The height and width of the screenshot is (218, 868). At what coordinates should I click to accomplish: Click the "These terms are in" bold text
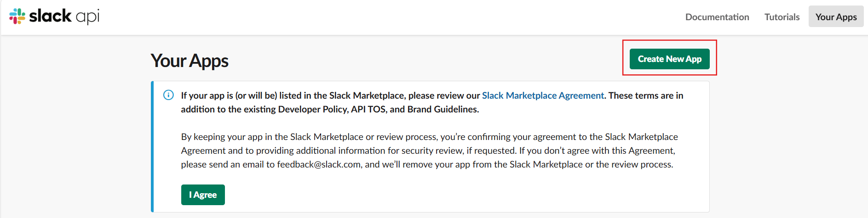[x=646, y=95]
